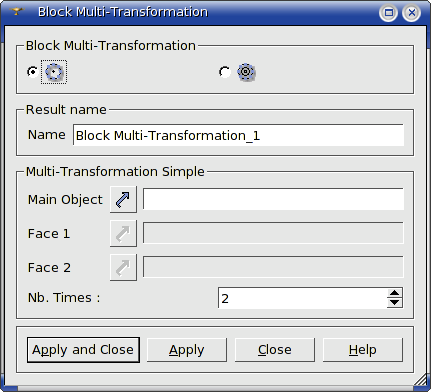
Task: Maximize the dialog window
Action: tap(388, 13)
